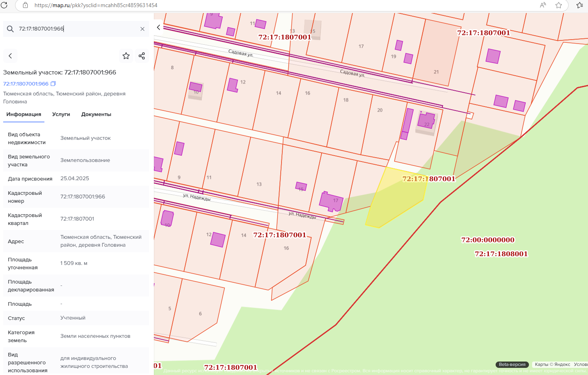
Task: Switch to the Документы tab
Action: 96,114
